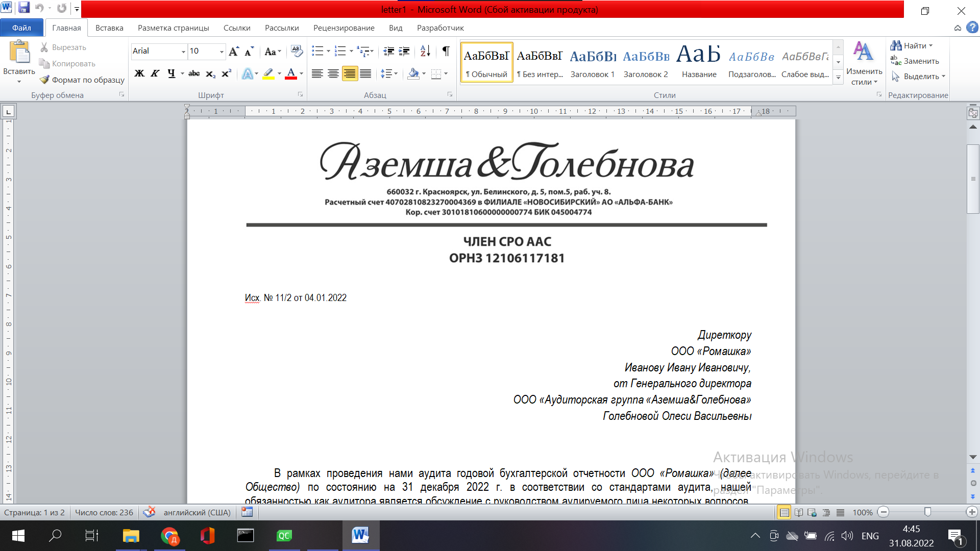This screenshot has height=551, width=980.
Task: Apply the yellow text highlight color
Action: coord(268,74)
